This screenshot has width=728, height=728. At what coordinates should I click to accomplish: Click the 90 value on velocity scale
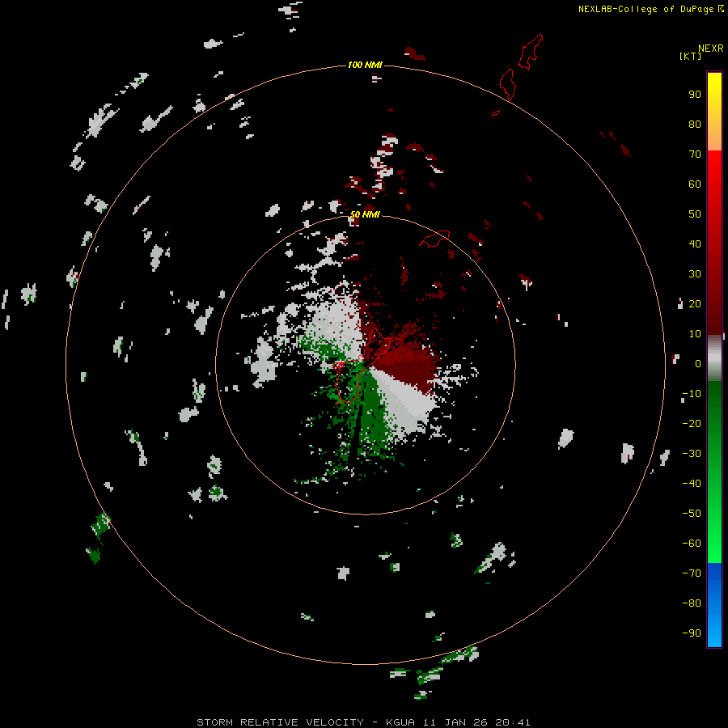point(695,95)
